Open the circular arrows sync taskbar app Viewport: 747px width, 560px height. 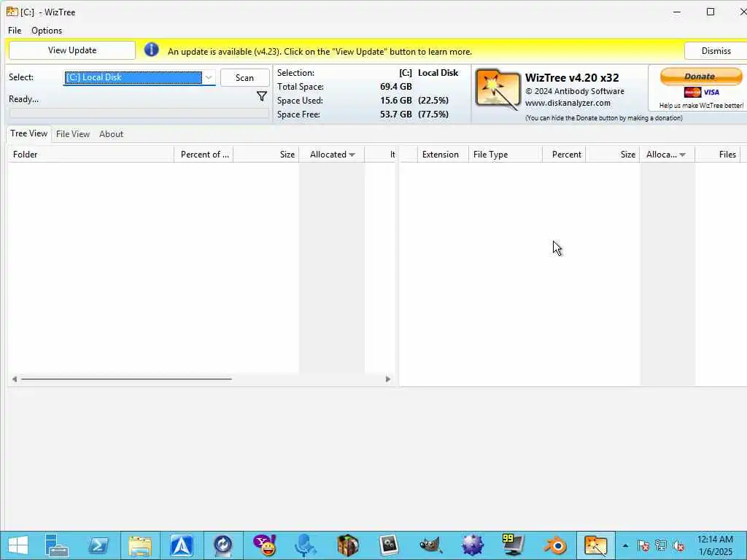tap(223, 545)
